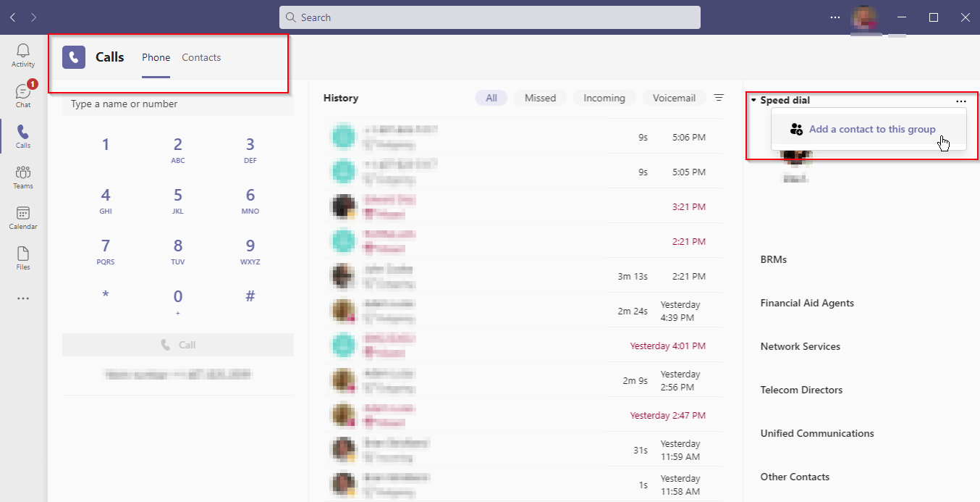
Task: Click the Type a name or number field
Action: click(178, 104)
